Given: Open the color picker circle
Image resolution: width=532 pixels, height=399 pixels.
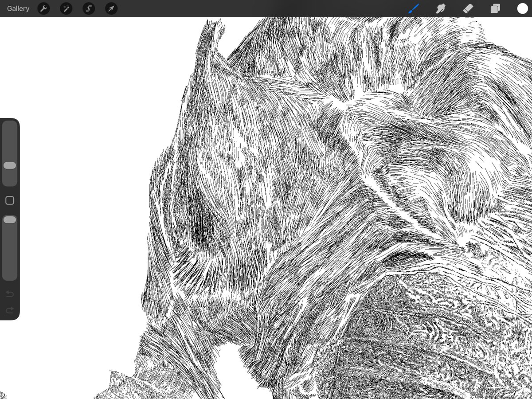Looking at the screenshot, I should tap(522, 8).
